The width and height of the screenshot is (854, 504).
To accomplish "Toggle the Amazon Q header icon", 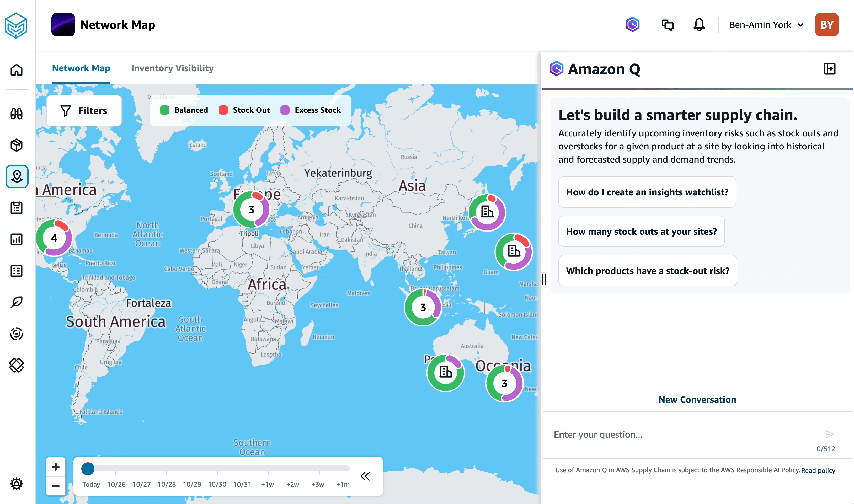I will point(632,25).
